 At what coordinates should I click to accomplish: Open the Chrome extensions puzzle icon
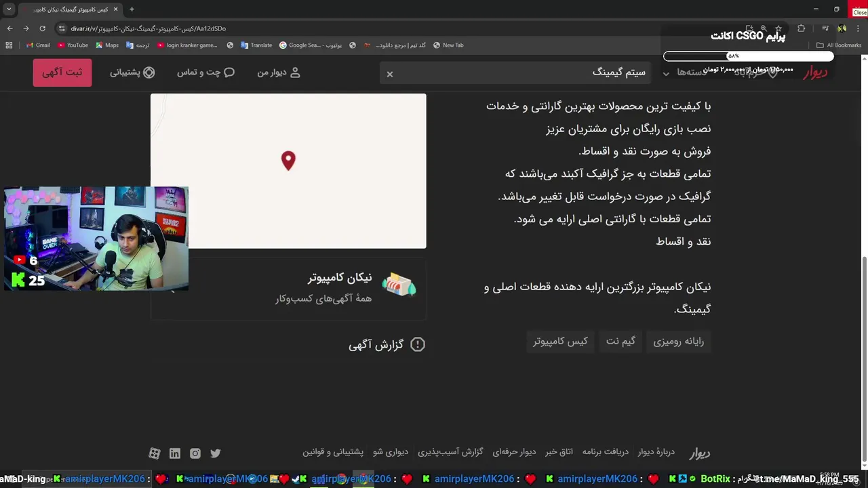801,28
